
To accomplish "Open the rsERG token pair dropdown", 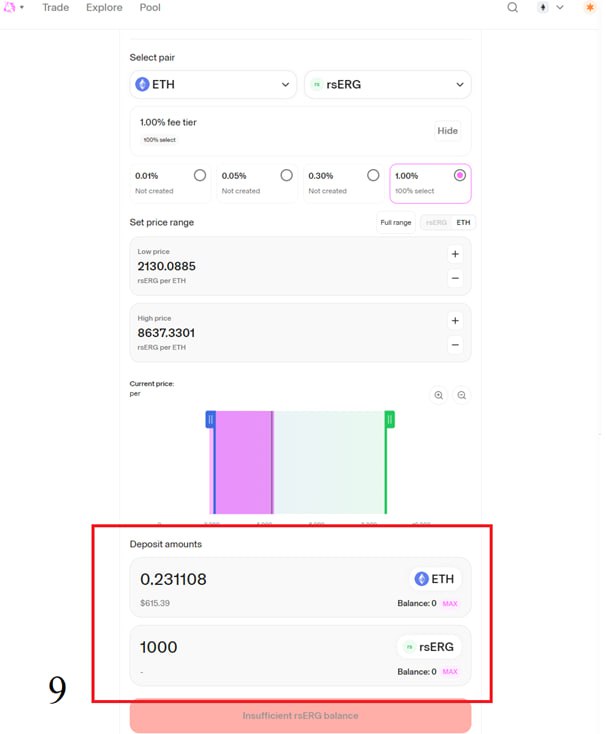I will coord(387,85).
